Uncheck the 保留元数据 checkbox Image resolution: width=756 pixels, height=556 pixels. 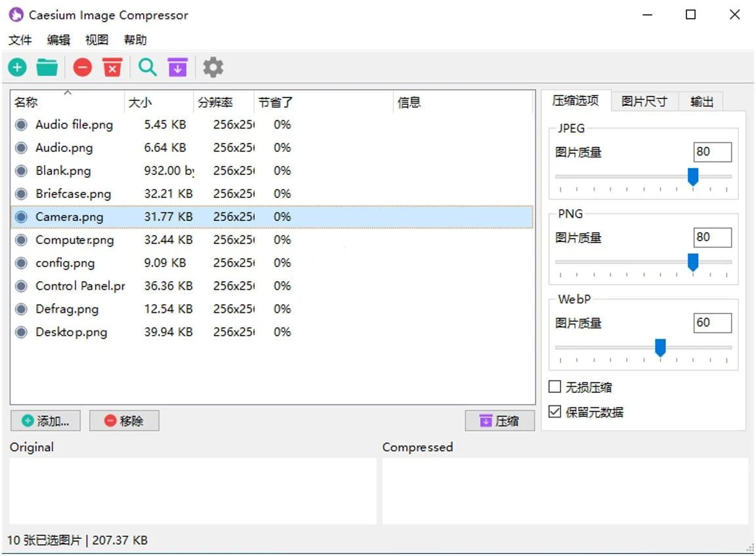(x=555, y=412)
